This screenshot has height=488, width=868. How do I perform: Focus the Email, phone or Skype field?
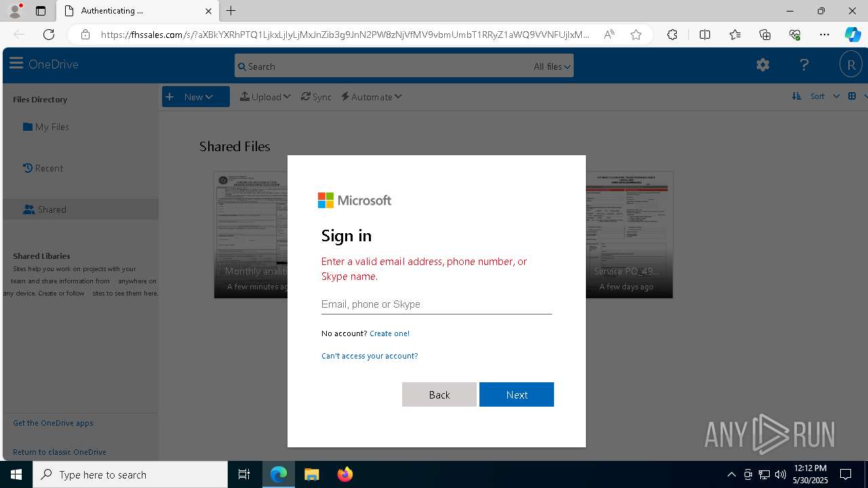tap(437, 304)
